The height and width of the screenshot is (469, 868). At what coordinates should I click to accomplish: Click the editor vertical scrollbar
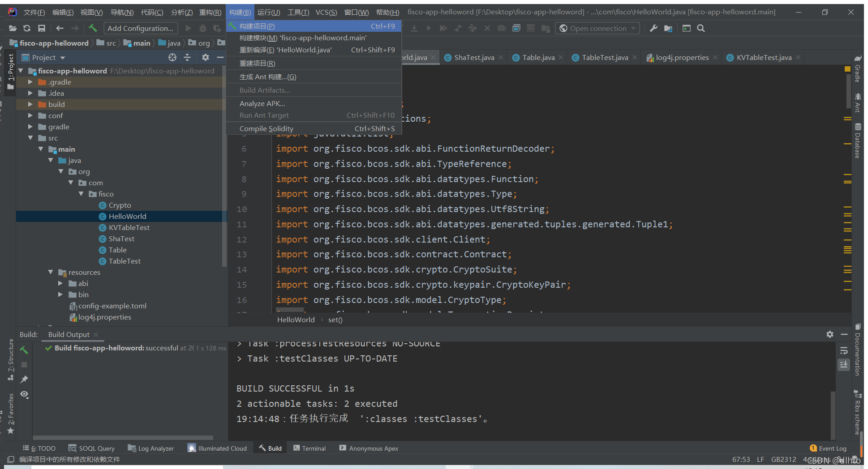tap(848, 91)
